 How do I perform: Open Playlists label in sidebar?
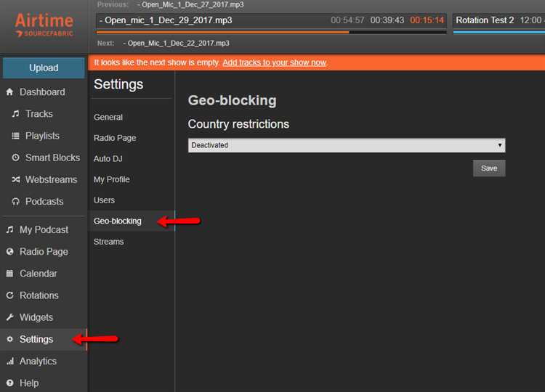(42, 136)
